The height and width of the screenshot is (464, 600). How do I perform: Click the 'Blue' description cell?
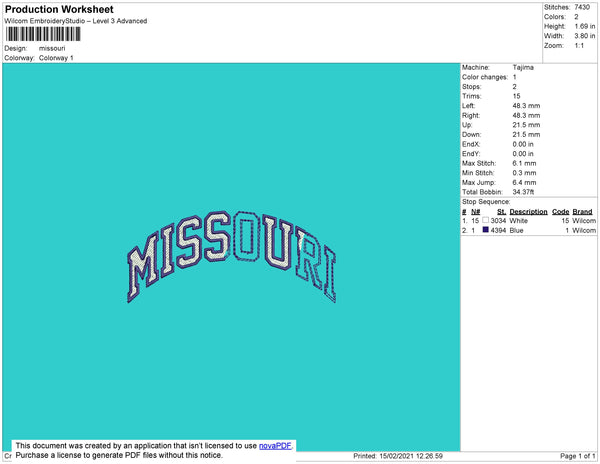coord(516,230)
